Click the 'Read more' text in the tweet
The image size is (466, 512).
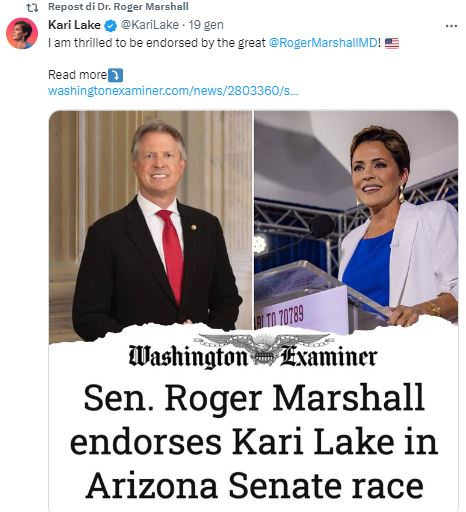tap(77, 75)
